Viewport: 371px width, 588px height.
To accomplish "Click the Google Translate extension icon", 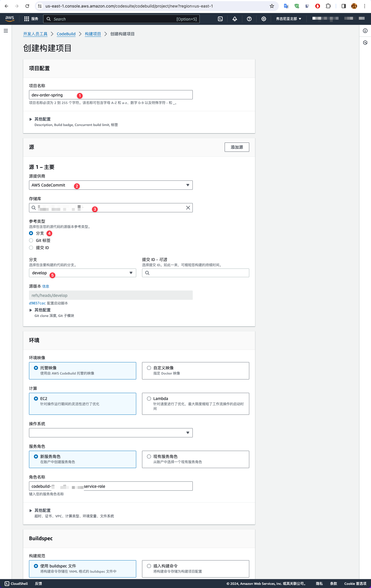I will click(286, 6).
